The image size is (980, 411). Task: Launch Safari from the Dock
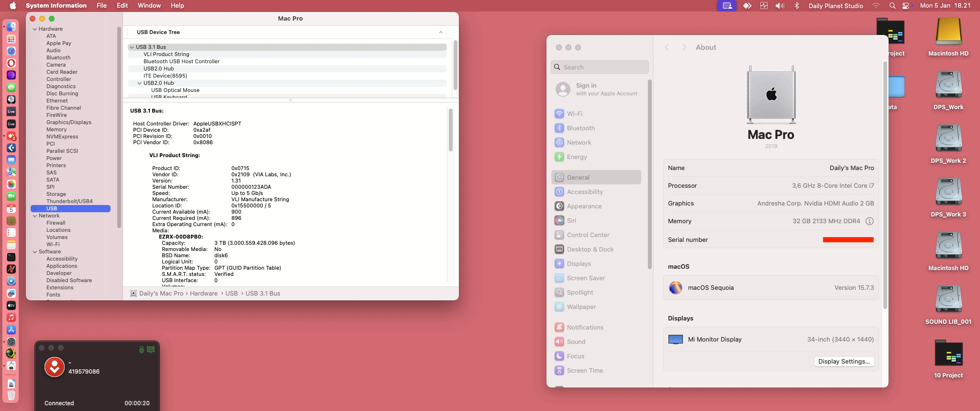click(x=11, y=51)
